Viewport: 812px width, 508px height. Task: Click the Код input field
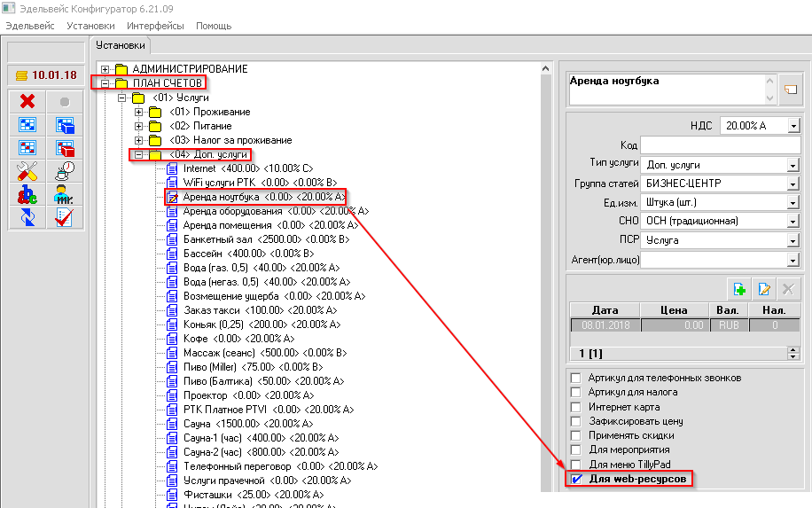pyautogui.click(x=720, y=145)
